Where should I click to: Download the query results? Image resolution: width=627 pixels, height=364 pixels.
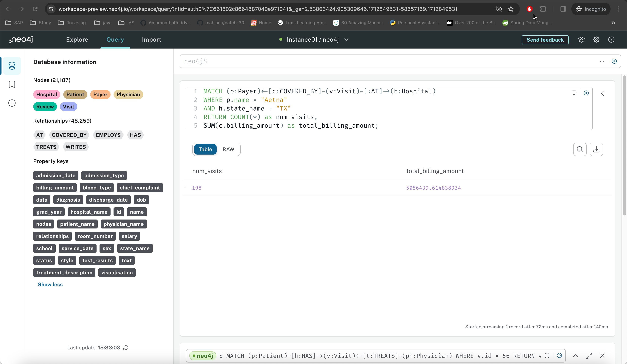(x=596, y=149)
